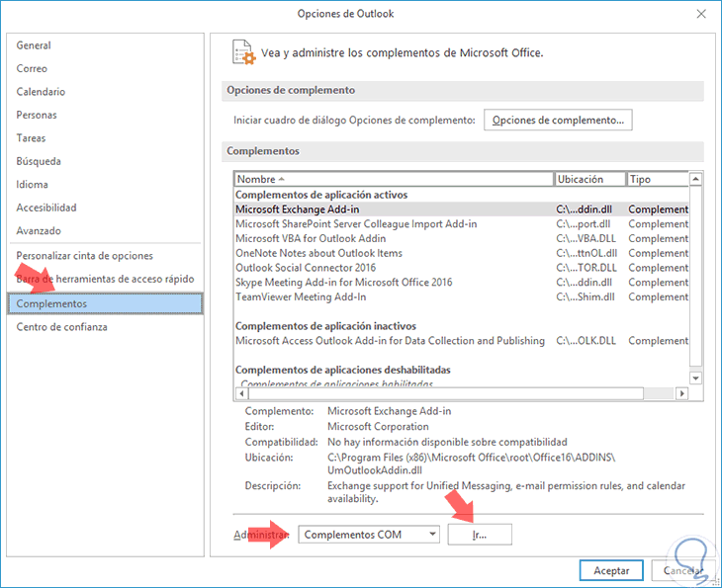
Task: Click the UmOutlookAddin.dll location text
Action: click(x=375, y=470)
